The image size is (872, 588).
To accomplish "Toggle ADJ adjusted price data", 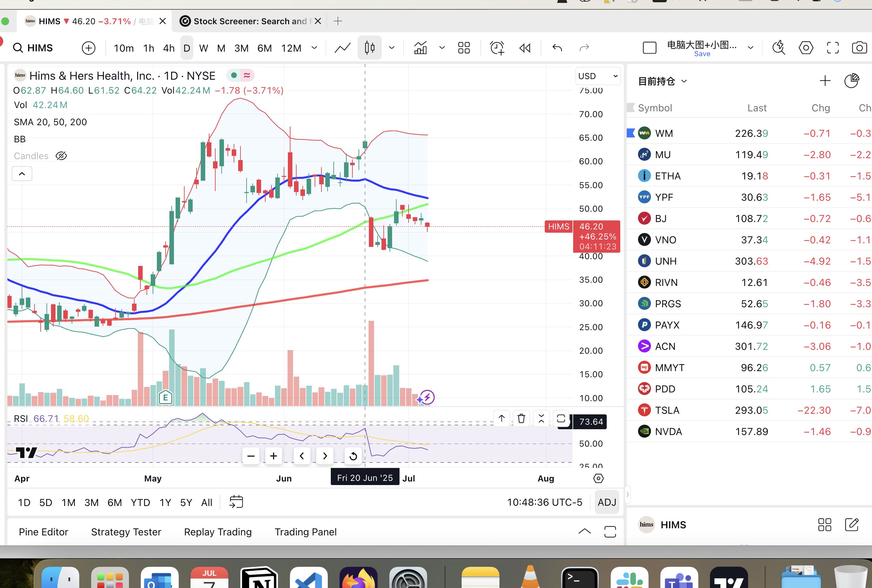I will pyautogui.click(x=607, y=502).
